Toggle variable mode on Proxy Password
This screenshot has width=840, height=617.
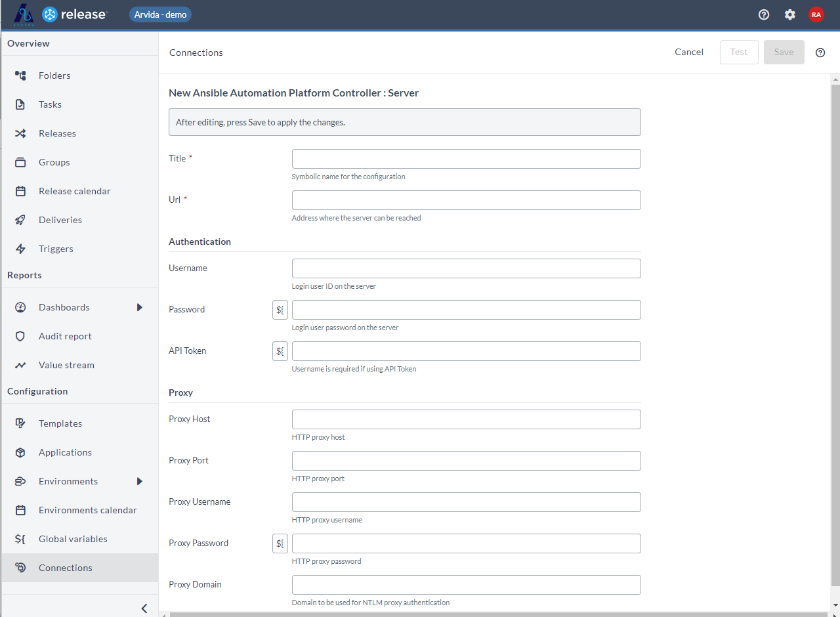[x=280, y=543]
